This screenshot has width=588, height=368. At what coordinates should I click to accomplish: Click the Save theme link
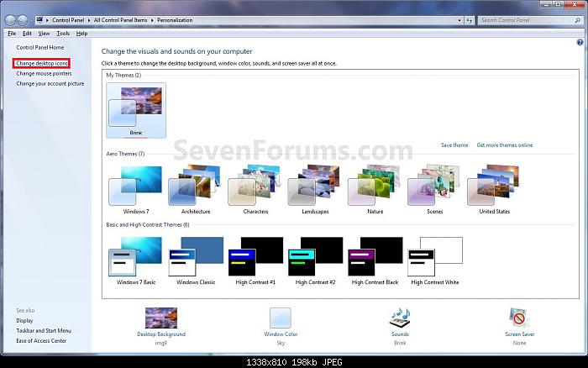coord(454,145)
